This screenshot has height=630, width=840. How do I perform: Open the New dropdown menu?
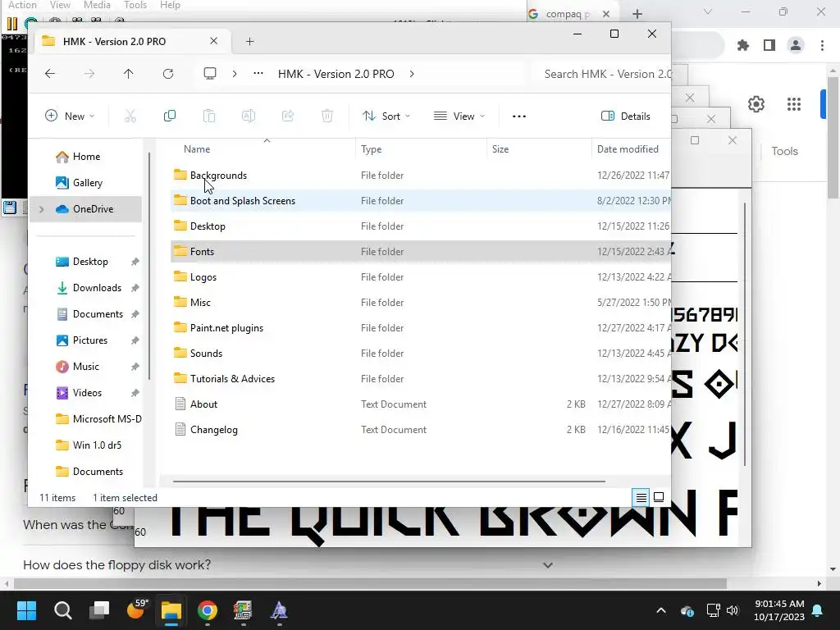click(x=70, y=116)
